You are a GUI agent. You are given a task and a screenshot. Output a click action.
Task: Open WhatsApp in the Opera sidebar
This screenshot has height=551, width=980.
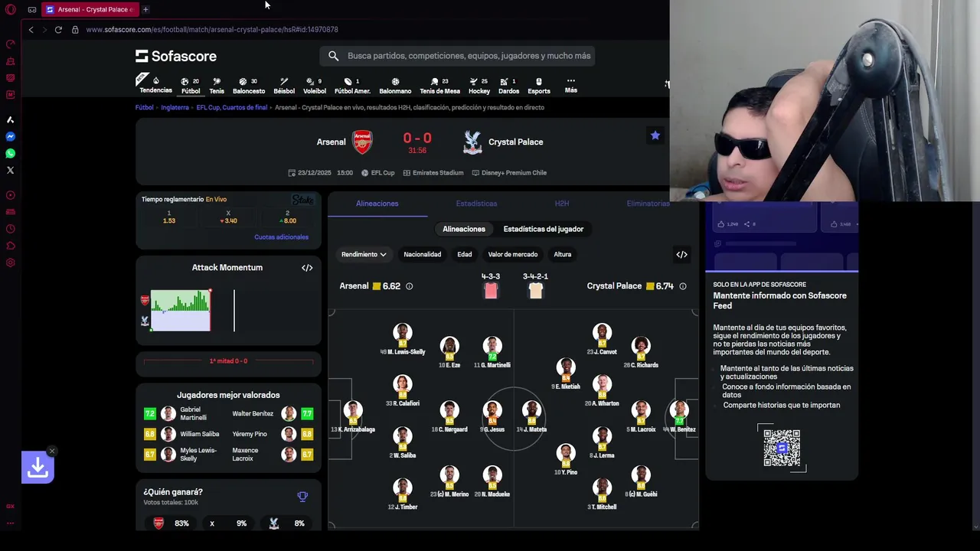click(x=11, y=153)
